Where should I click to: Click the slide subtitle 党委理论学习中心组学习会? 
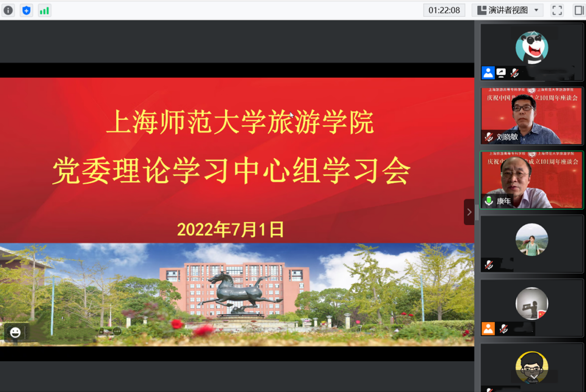[232, 171]
